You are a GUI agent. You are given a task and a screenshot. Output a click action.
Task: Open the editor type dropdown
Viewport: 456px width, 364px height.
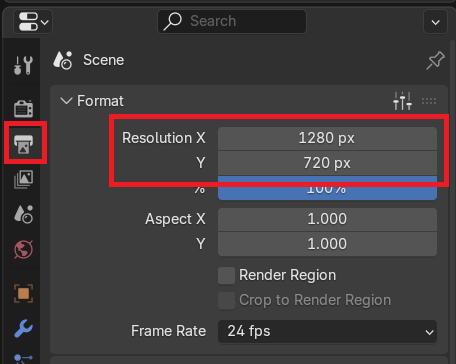(x=33, y=22)
